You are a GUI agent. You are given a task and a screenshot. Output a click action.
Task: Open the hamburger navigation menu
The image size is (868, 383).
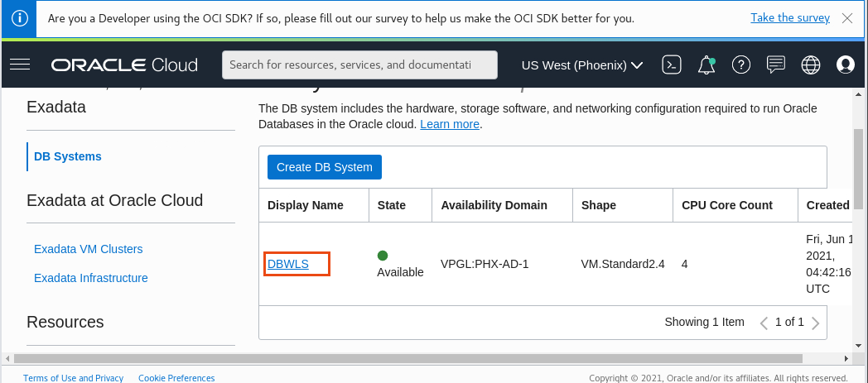tap(20, 65)
